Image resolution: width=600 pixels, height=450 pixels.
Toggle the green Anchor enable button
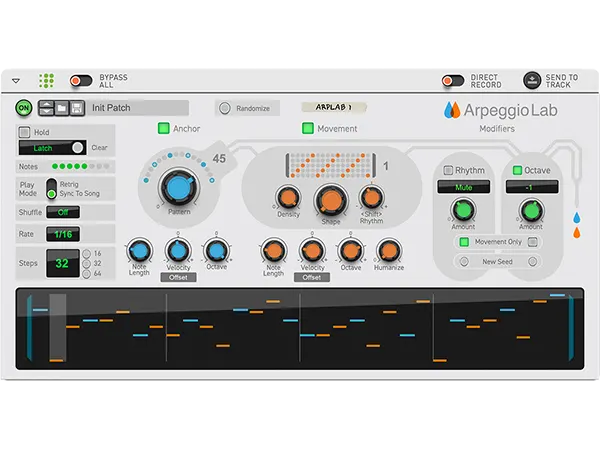point(164,128)
